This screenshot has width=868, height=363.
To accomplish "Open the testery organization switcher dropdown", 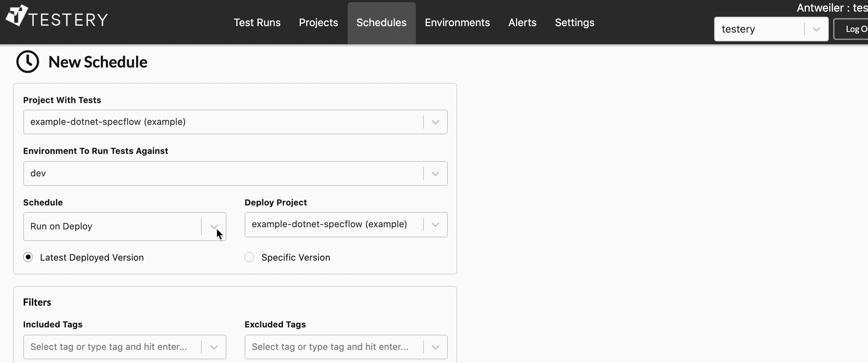I will click(x=816, y=29).
